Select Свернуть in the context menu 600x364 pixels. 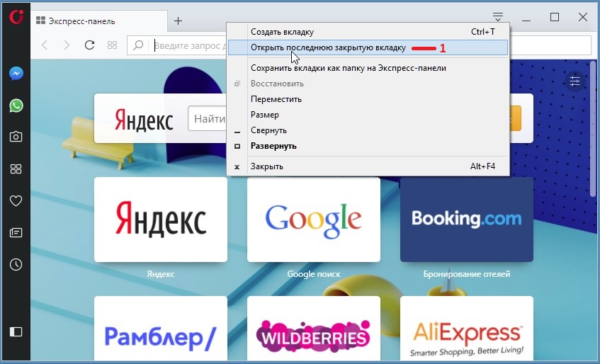(x=368, y=130)
